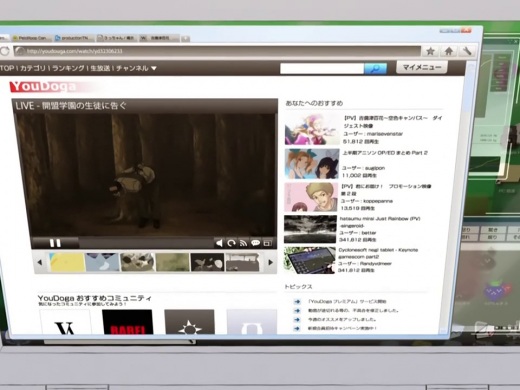Go to the browser home page icon
520x390 pixels.
[449, 51]
